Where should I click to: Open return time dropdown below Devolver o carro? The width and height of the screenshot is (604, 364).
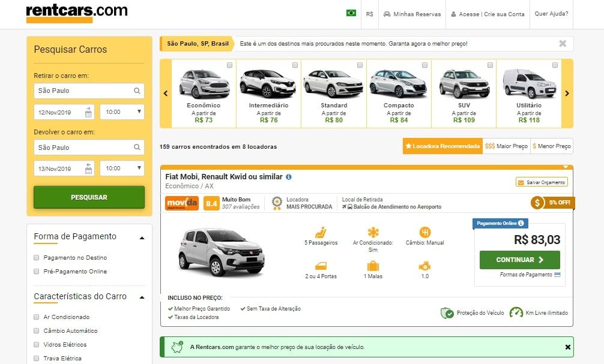tap(122, 168)
